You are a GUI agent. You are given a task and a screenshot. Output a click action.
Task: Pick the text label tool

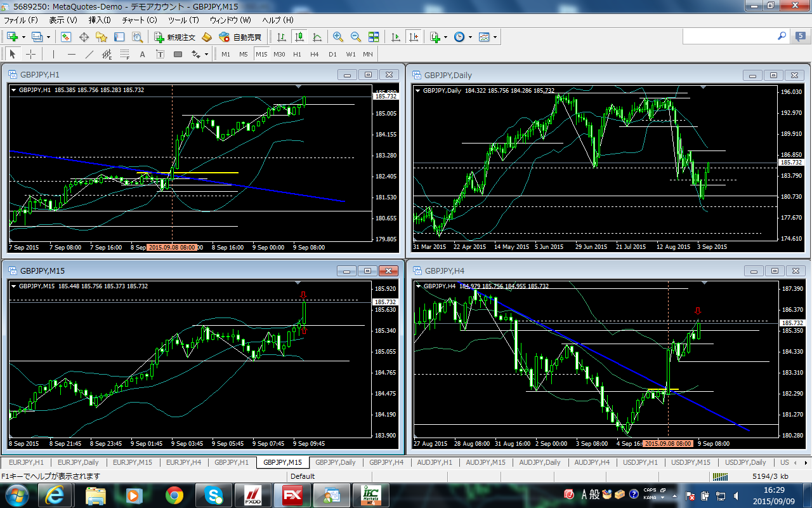143,55
